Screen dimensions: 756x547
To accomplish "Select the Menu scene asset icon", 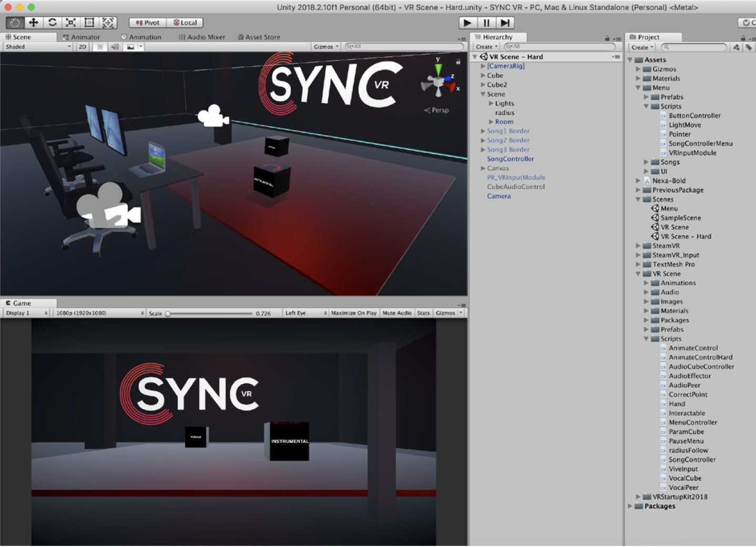I will point(655,209).
